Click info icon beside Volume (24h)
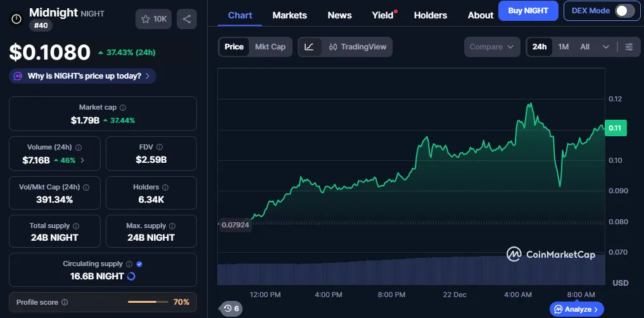This screenshot has height=318, width=644. (79, 147)
